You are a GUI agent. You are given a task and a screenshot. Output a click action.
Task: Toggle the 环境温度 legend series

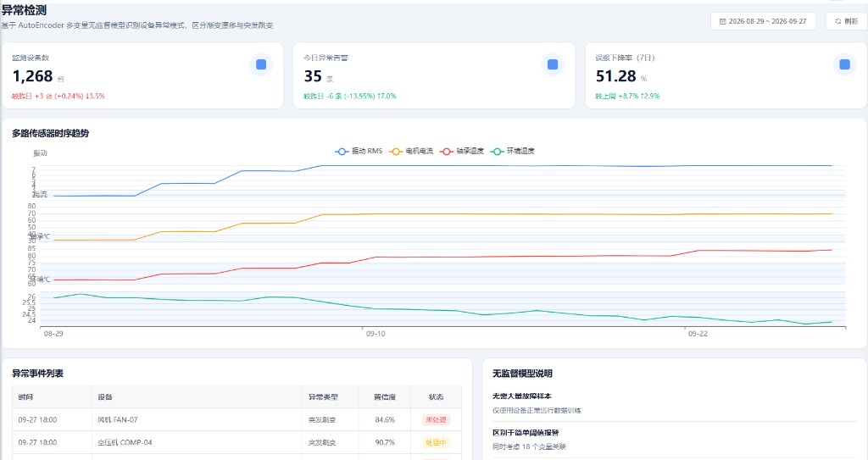click(x=513, y=151)
